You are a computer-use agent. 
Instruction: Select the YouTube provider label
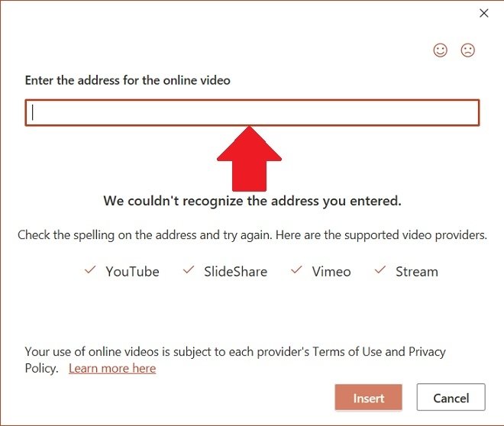click(x=132, y=272)
